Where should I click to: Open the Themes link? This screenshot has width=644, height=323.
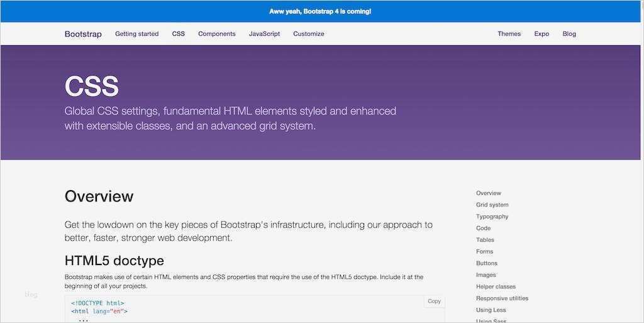509,34
